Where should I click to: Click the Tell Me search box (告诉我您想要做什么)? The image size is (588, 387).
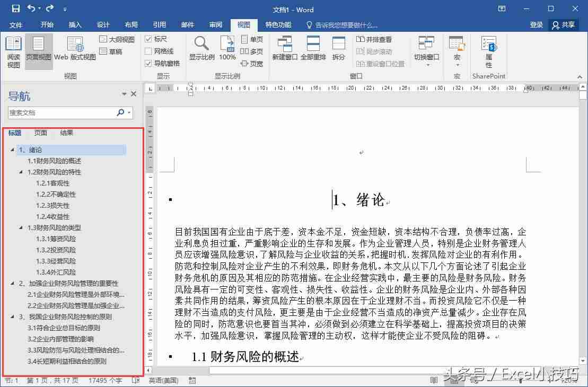pyautogui.click(x=342, y=25)
